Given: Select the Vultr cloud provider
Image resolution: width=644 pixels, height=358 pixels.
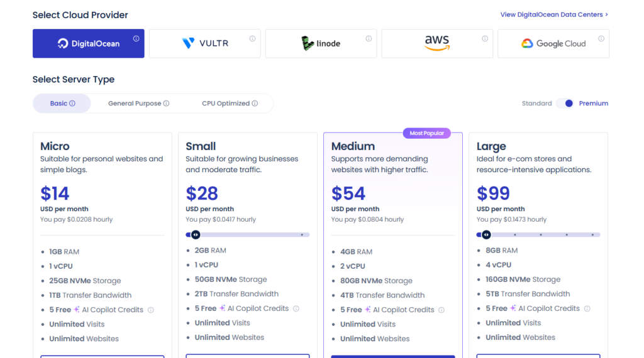Looking at the screenshot, I should click(204, 43).
